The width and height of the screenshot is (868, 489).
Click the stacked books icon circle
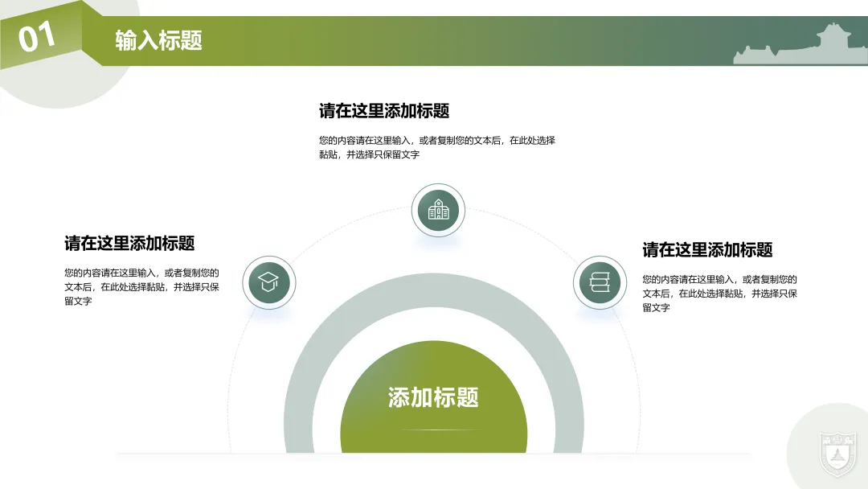click(600, 282)
